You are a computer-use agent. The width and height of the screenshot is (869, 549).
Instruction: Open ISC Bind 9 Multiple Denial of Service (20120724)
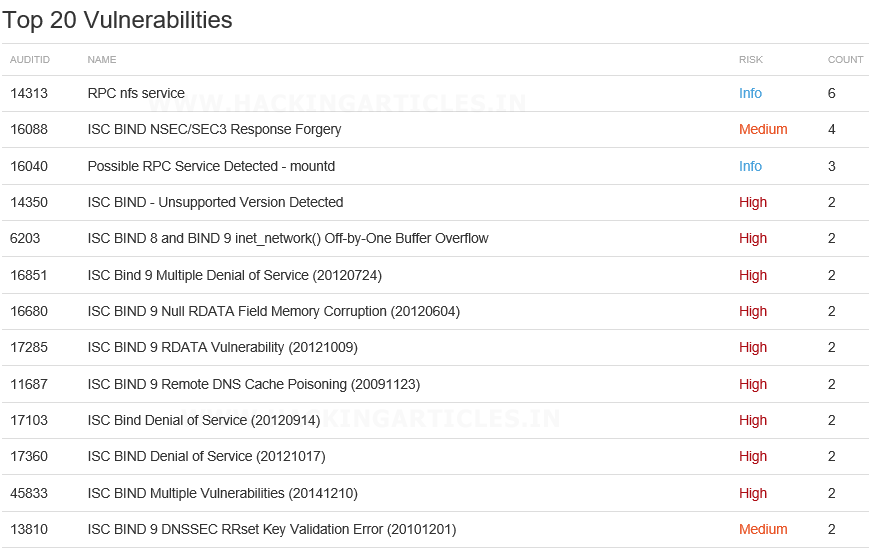click(235, 275)
